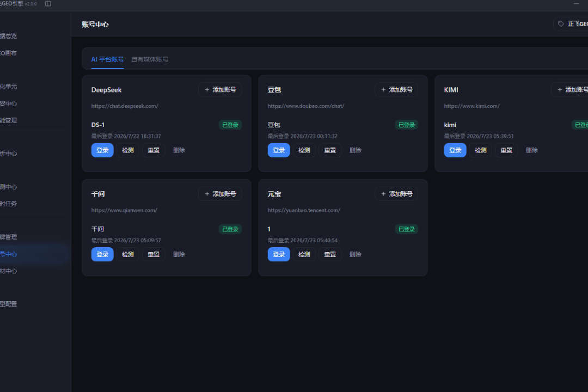Click 检测 for the DS-1 account
The height and width of the screenshot is (392, 588).
(128, 150)
